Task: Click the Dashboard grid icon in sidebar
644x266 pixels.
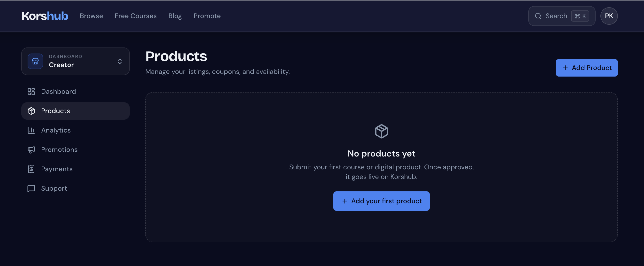Action: pos(31,91)
